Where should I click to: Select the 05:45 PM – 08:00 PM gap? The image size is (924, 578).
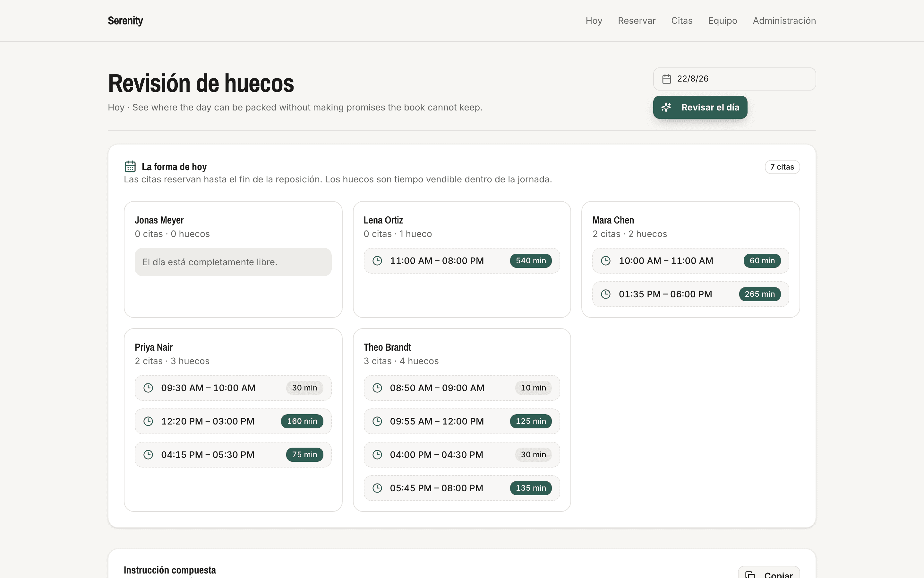click(x=462, y=488)
